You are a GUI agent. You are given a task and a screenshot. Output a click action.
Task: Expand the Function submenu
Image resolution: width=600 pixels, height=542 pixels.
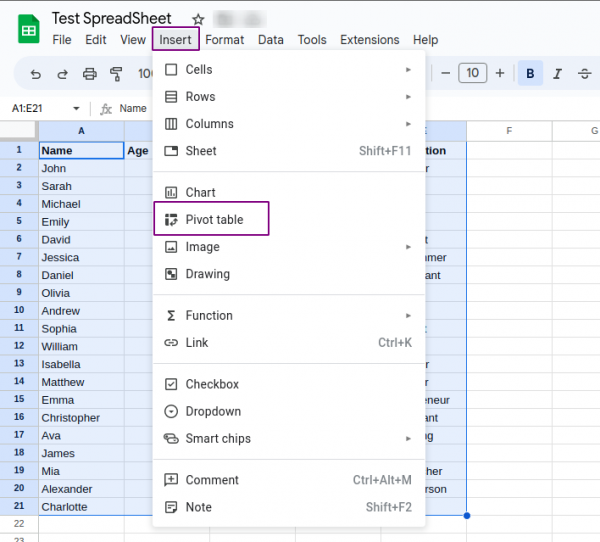(x=289, y=316)
